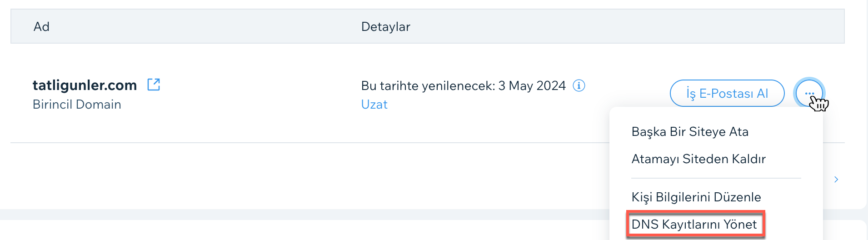
Task: Click the Detaylar column header
Action: [386, 27]
